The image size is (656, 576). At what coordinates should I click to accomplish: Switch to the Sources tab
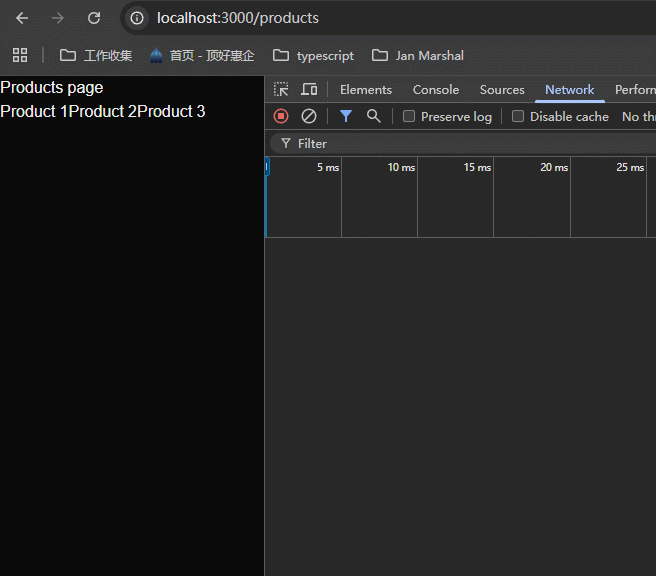coord(502,90)
